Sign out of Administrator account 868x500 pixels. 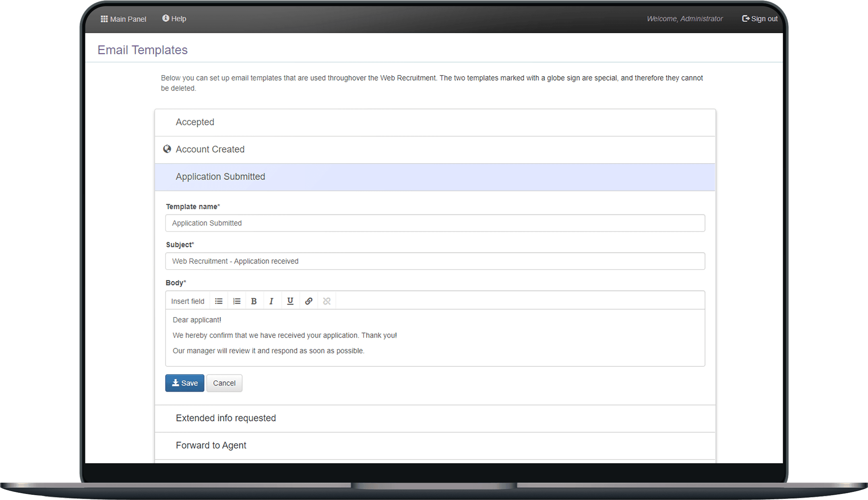[x=760, y=19]
